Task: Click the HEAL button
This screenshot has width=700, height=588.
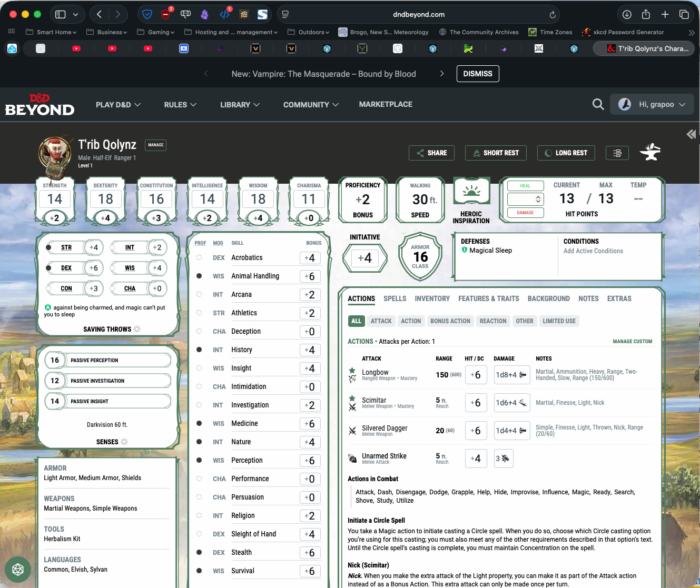Action: (525, 185)
